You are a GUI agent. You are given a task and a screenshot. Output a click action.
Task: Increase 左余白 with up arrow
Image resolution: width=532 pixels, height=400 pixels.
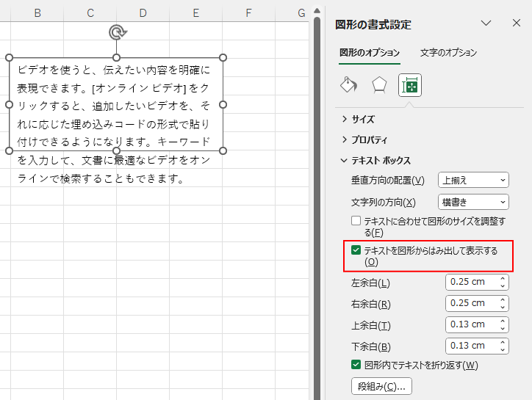[x=503, y=278]
